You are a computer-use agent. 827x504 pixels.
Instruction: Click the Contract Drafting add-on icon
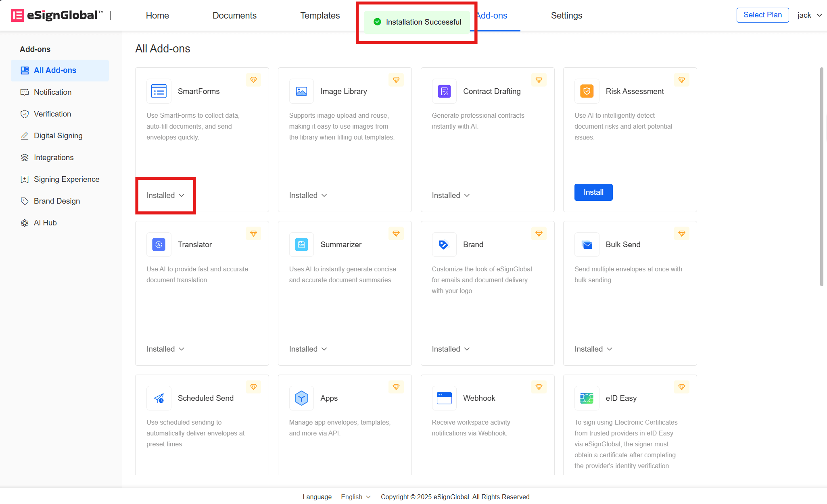444,91
